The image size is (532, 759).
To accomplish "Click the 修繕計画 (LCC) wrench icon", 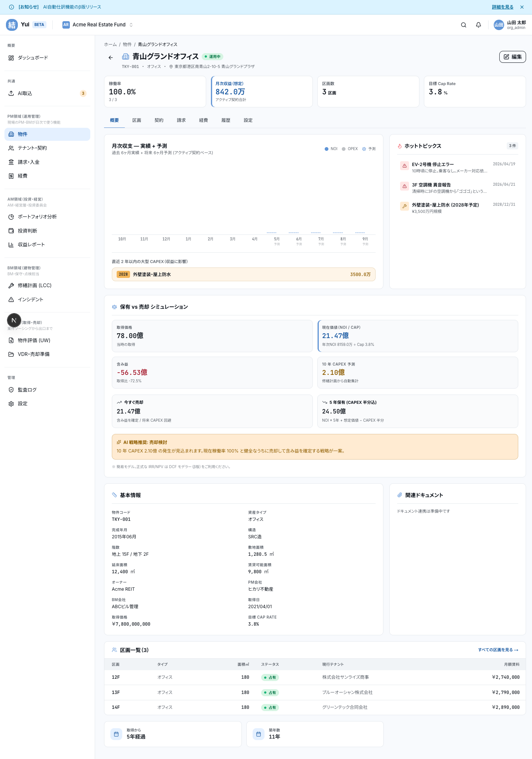I will 11,286.
